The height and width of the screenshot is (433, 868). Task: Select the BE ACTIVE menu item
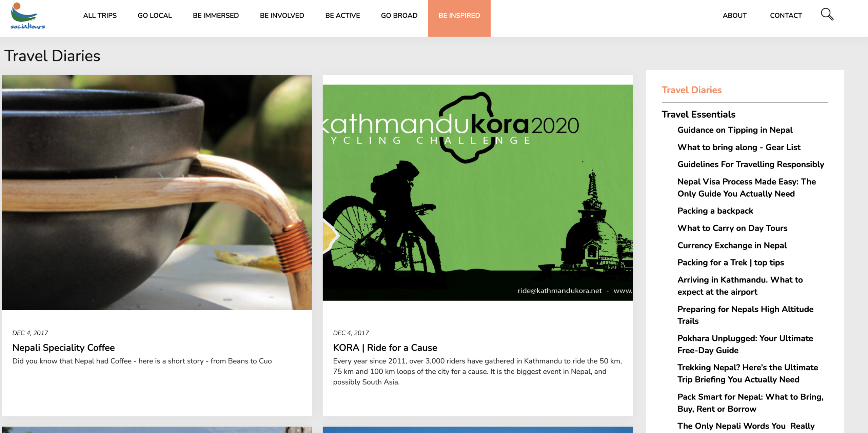click(342, 16)
